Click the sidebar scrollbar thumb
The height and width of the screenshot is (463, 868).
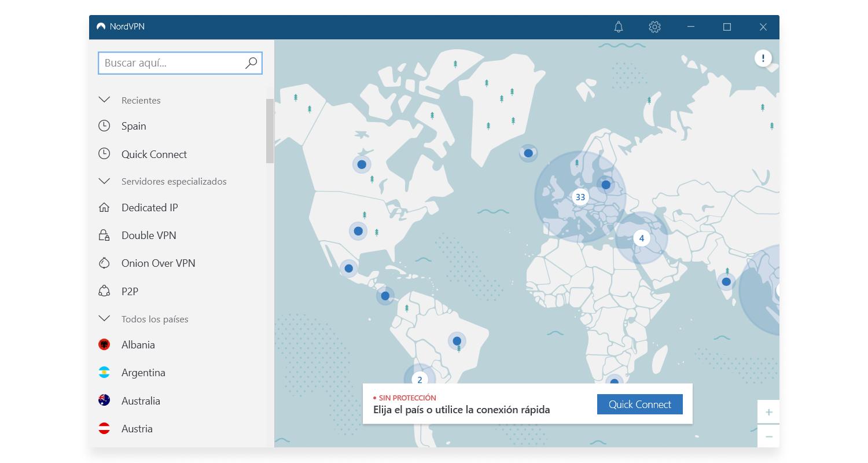[x=270, y=131]
